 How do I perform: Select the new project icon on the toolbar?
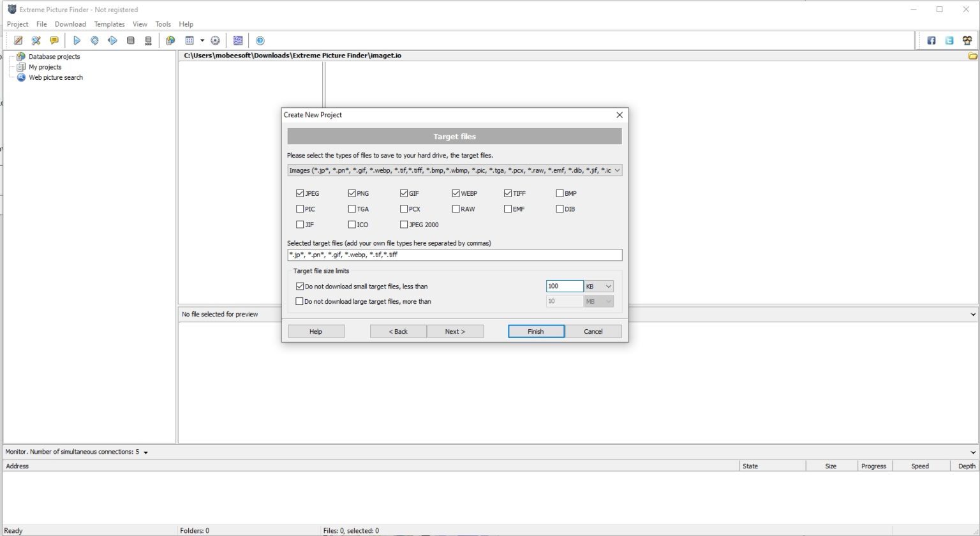coord(18,40)
